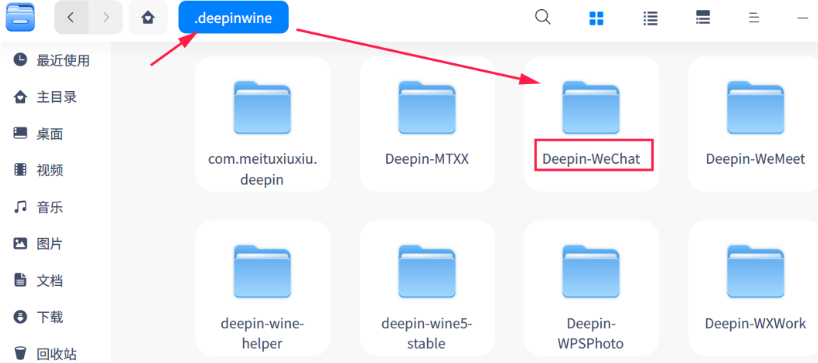
Task: Click the deepin-wine5-stable name label
Action: click(x=427, y=334)
